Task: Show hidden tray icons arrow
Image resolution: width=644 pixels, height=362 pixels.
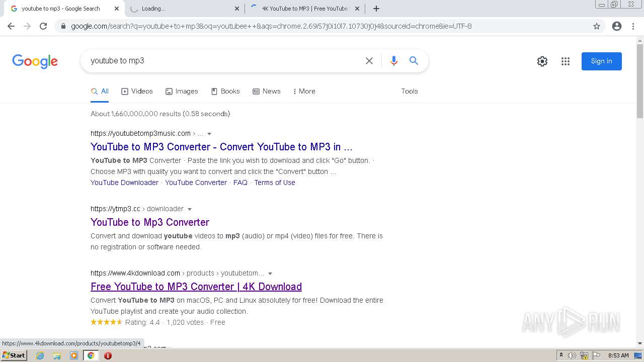Action: 561,355
